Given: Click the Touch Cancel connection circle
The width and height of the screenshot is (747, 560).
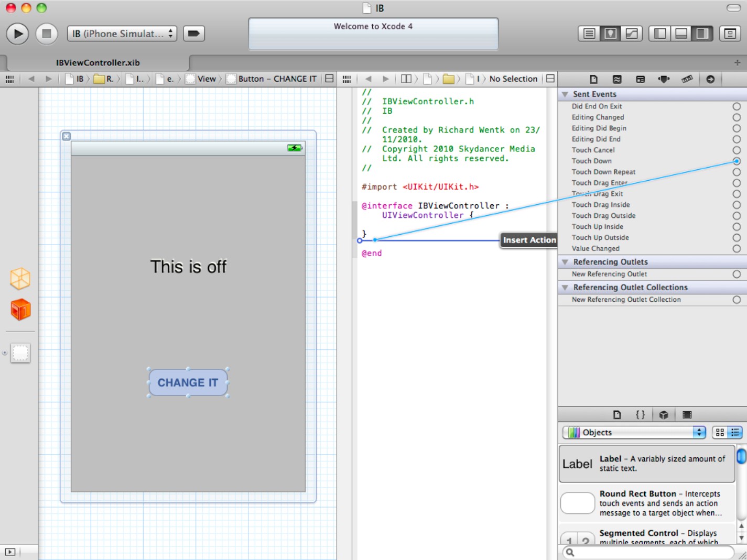Looking at the screenshot, I should click(737, 150).
